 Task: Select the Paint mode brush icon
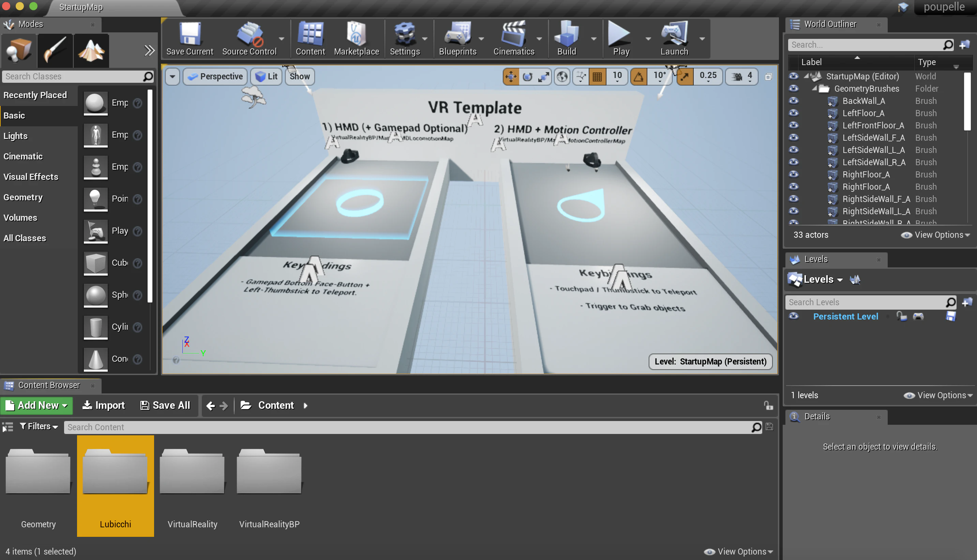55,50
